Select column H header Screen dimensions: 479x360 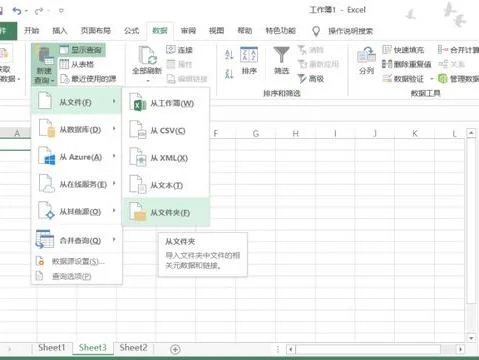pos(295,133)
